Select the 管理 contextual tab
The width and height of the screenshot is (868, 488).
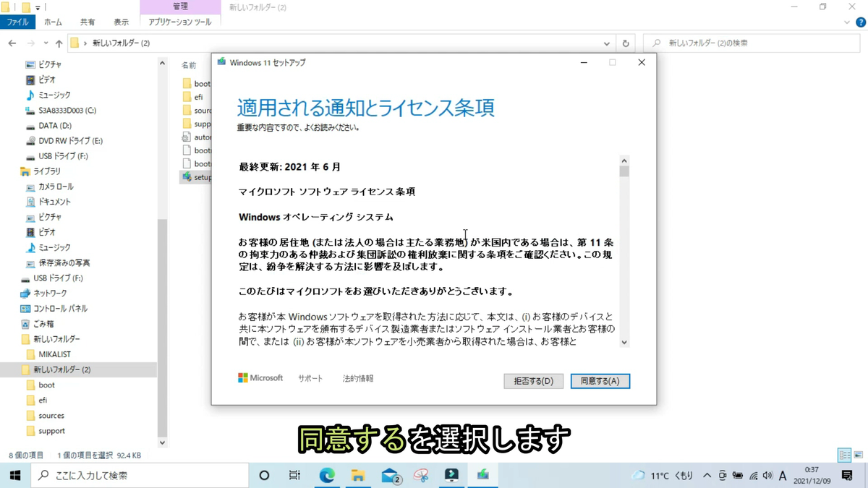180,7
